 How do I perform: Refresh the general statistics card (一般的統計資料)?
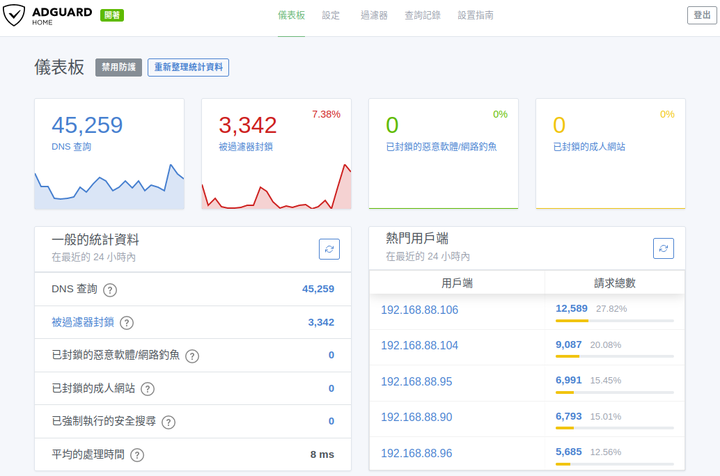click(329, 249)
